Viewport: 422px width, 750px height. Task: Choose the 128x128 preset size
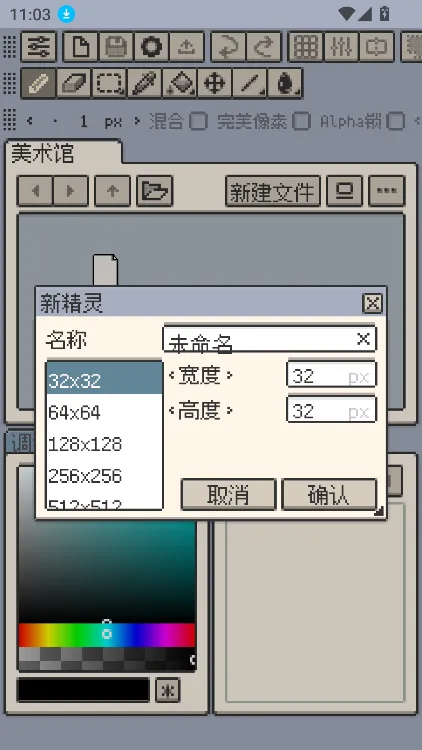point(104,444)
